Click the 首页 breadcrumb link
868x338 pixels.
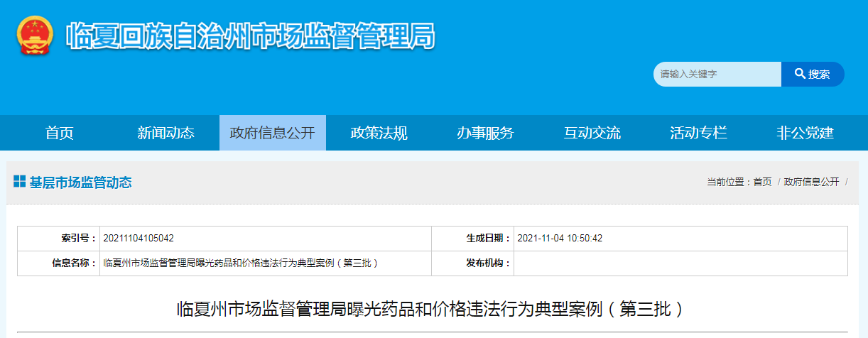[x=763, y=182]
